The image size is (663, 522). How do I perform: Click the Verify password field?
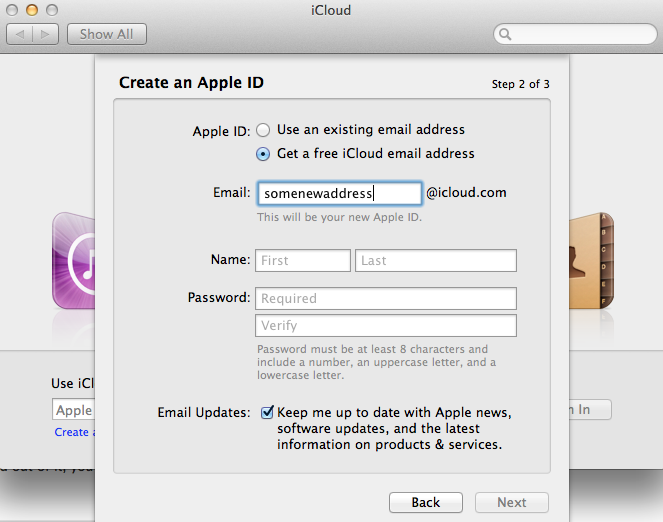[x=386, y=325]
